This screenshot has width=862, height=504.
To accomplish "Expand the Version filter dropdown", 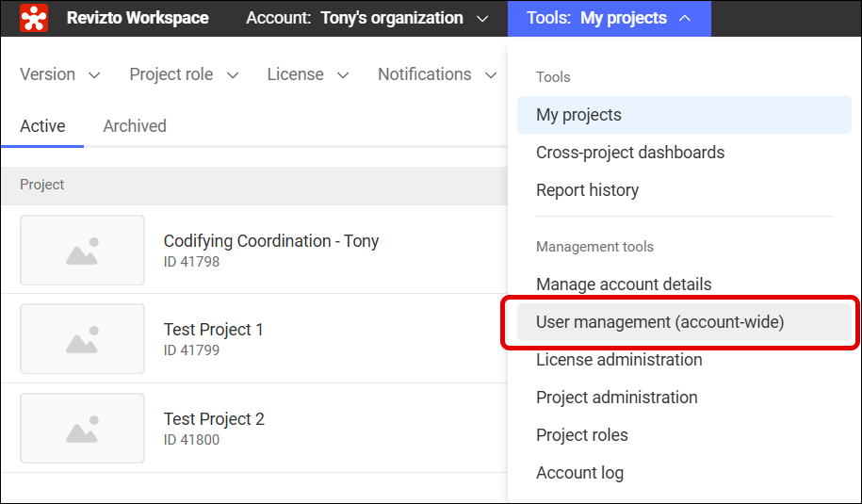I will click(60, 74).
